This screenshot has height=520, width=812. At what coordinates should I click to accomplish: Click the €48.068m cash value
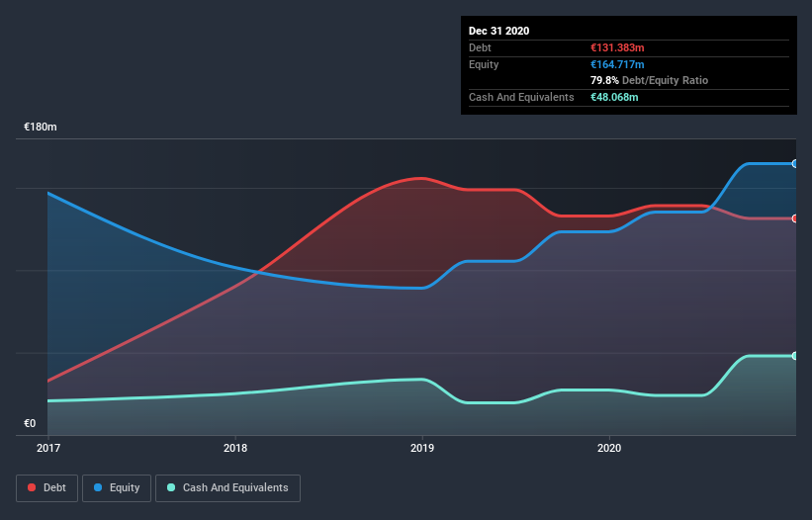(614, 97)
